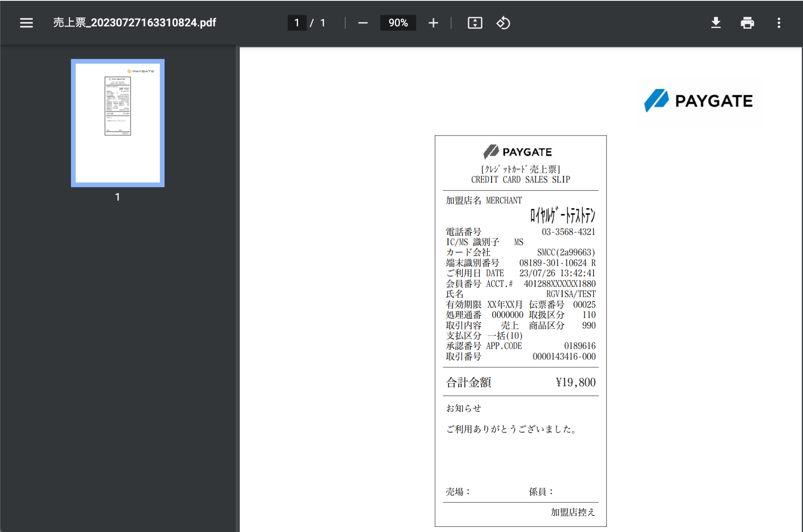Screen dimensions: 803x532
Task: Click the お知らせ heading
Action: pyautogui.click(x=463, y=408)
